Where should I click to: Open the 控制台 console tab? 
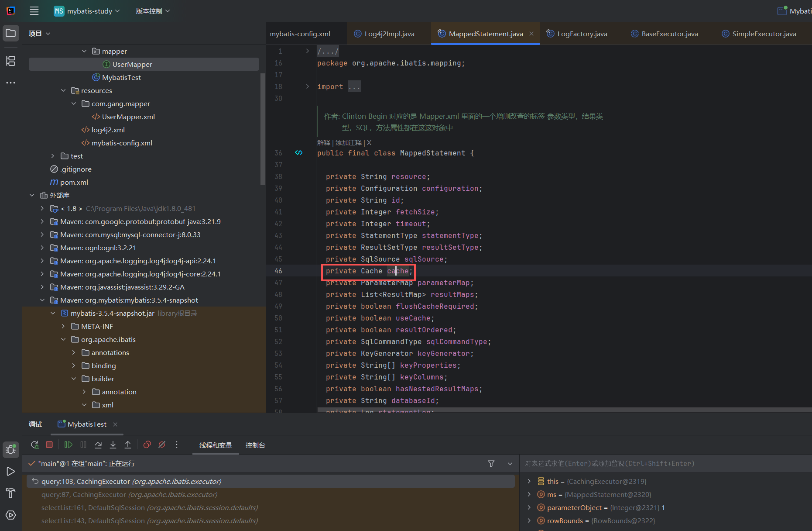[255, 445]
